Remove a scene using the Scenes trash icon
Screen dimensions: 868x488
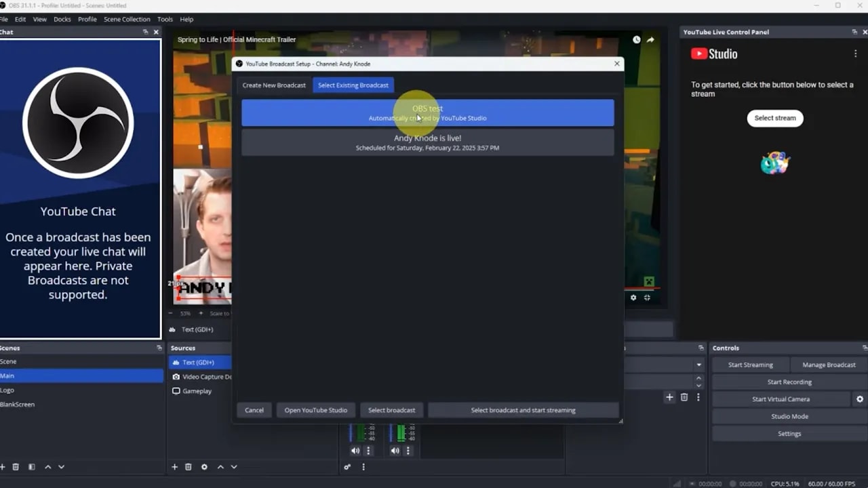coord(16,467)
